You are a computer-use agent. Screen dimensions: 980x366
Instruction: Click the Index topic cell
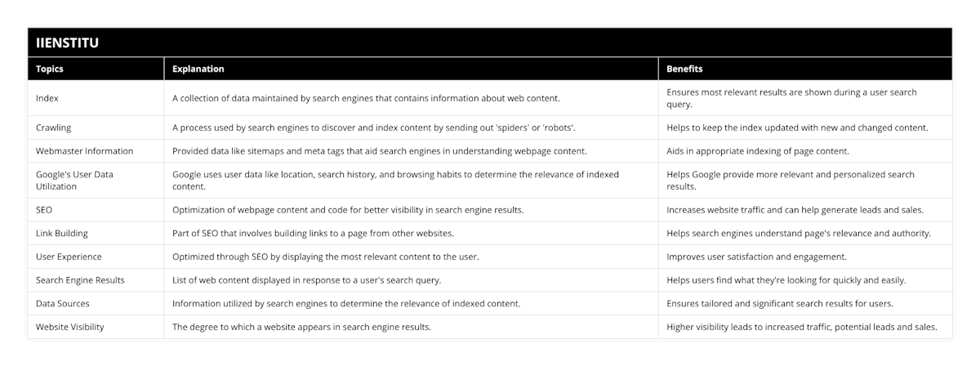(47, 98)
